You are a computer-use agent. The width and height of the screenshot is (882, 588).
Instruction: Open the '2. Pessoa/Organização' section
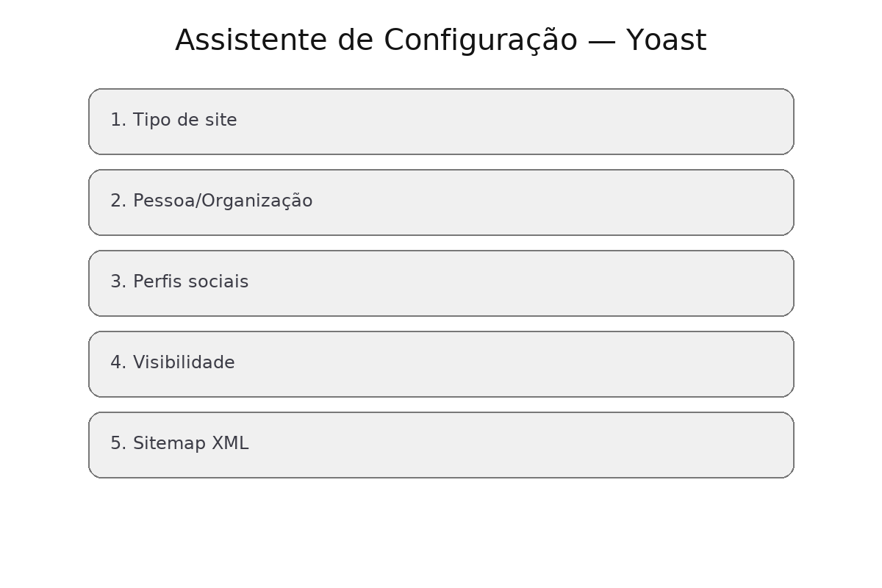(x=441, y=202)
